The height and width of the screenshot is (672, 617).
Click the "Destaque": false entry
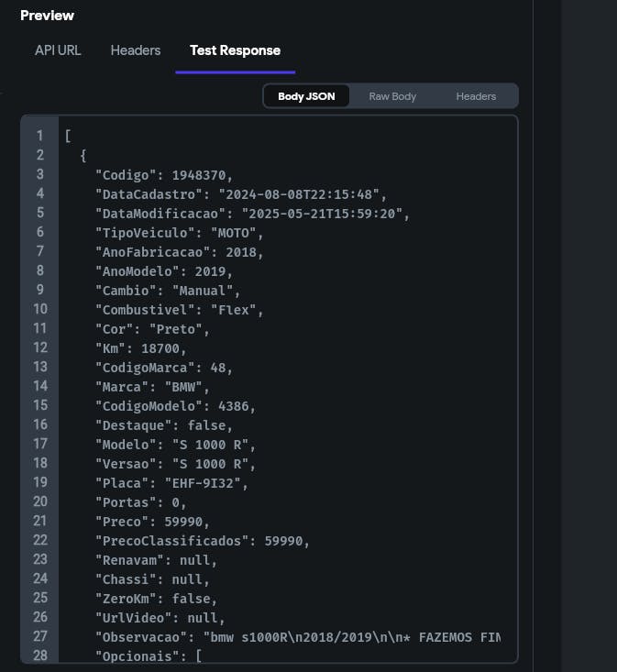pyautogui.click(x=164, y=425)
